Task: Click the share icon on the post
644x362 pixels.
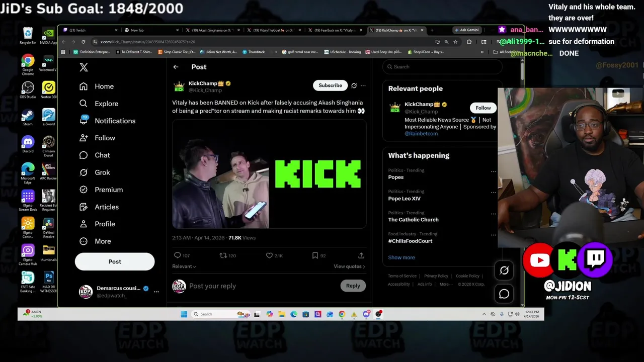Action: coord(361,255)
